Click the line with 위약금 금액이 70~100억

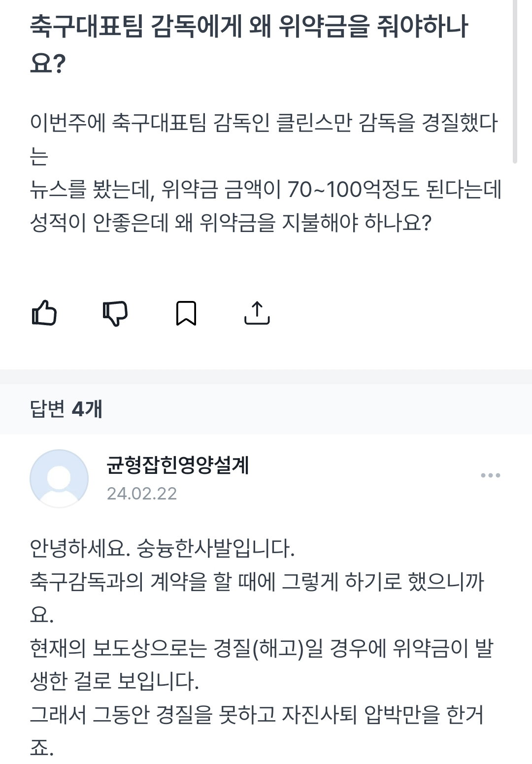[x=266, y=190]
